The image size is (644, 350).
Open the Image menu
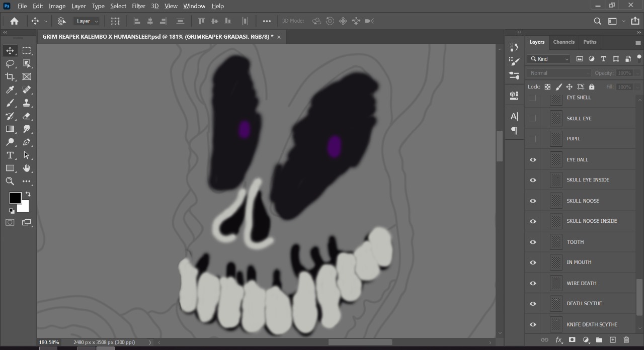[57, 6]
